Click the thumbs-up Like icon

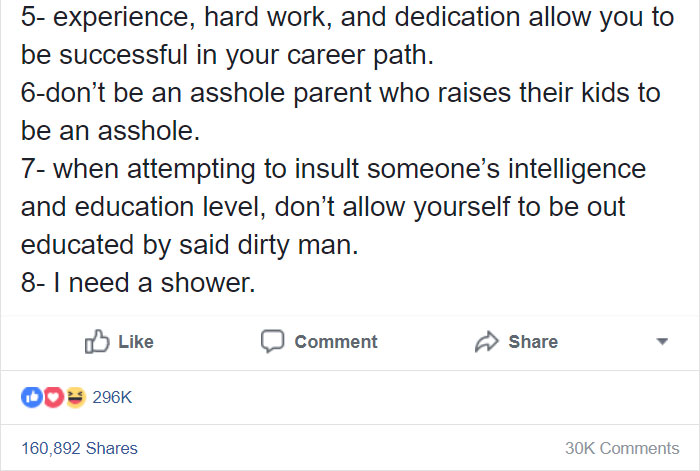(x=97, y=342)
